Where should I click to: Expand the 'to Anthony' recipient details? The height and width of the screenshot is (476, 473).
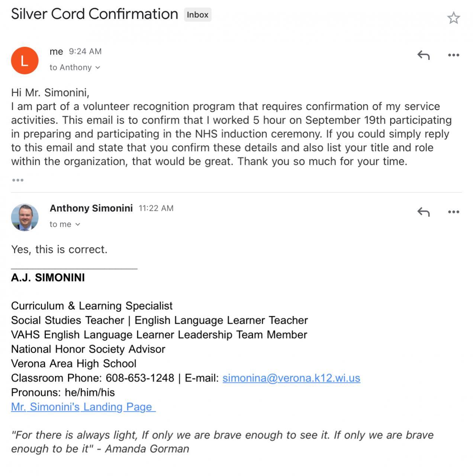tap(75, 67)
